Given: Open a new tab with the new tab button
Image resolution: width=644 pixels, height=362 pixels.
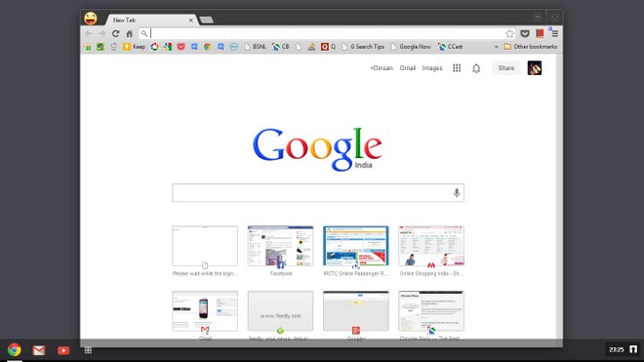Looking at the screenshot, I should (206, 20).
